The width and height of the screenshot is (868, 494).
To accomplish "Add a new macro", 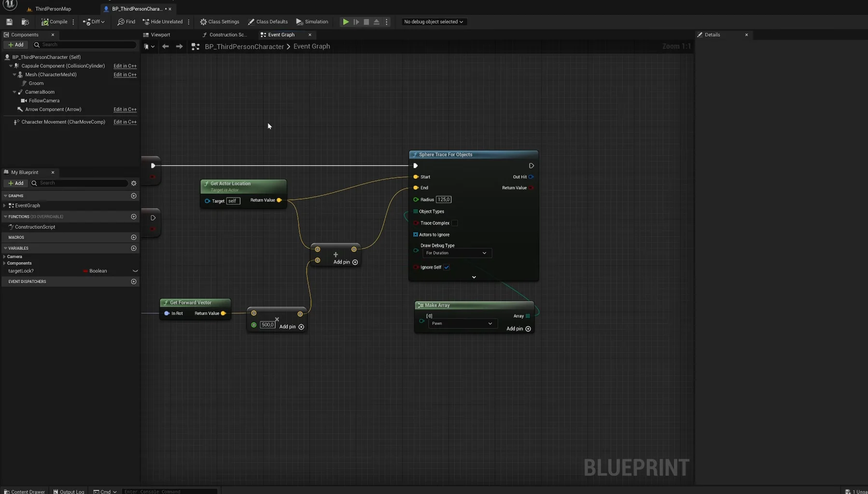I will [x=134, y=238].
